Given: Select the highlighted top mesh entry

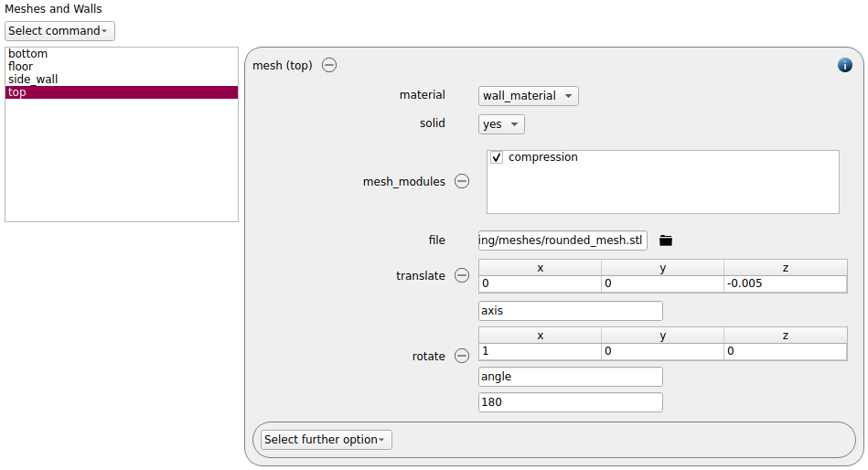Looking at the screenshot, I should tap(122, 92).
